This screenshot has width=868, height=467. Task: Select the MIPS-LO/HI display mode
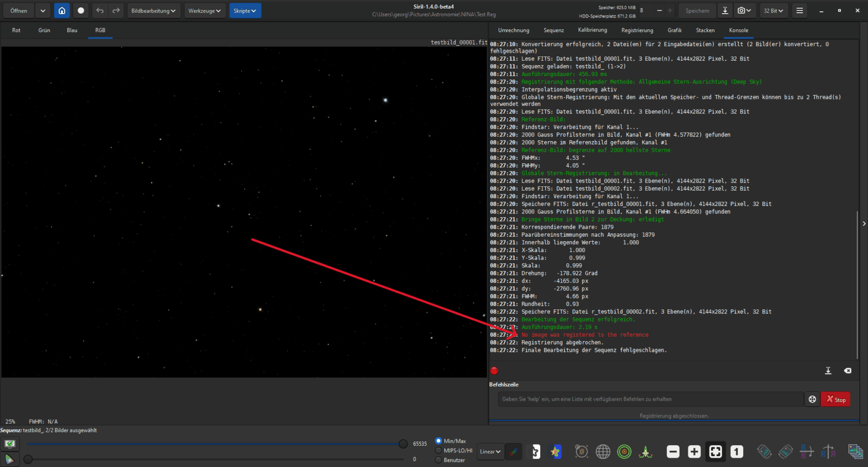pyautogui.click(x=439, y=450)
